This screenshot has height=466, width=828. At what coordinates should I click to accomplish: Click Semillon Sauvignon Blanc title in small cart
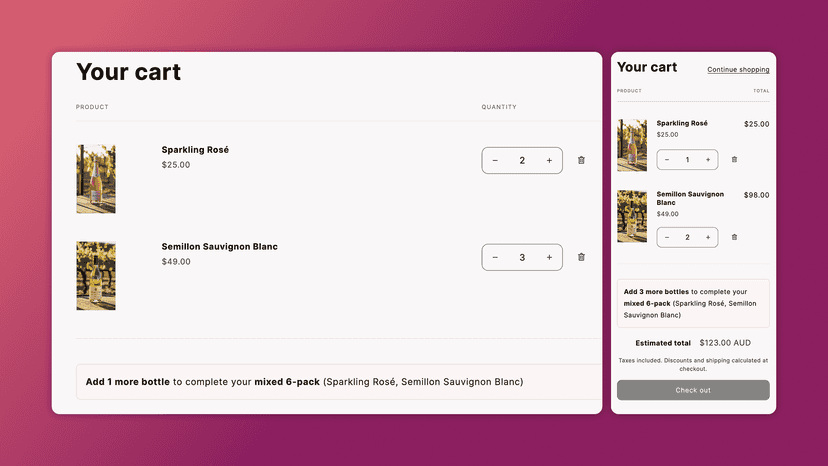690,198
